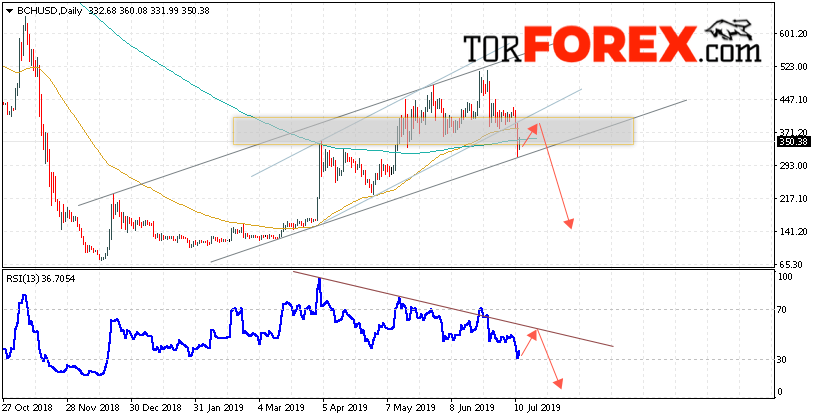Click the RSI 0 level label
Image resolution: width=815 pixels, height=419 pixels.
781,392
